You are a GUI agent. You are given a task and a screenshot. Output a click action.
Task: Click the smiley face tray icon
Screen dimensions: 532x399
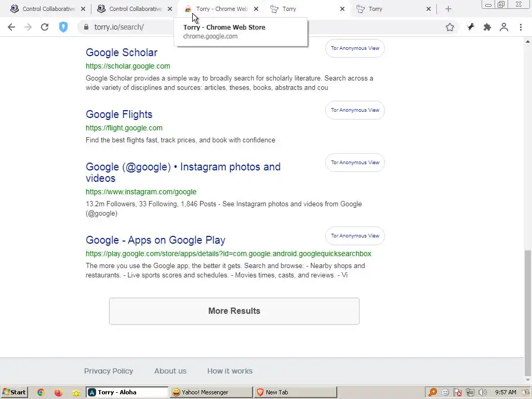(x=445, y=393)
